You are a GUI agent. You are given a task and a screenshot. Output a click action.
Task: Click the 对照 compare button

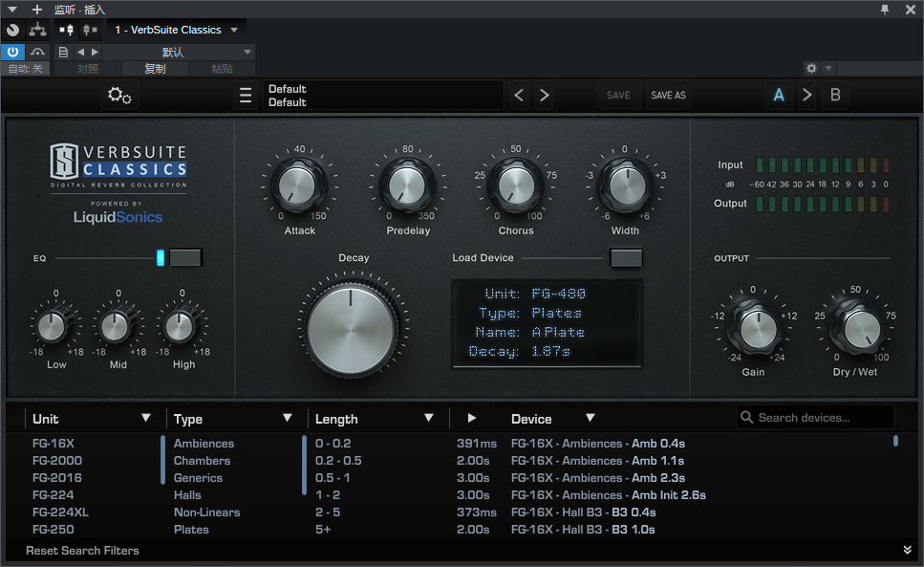pos(88,69)
